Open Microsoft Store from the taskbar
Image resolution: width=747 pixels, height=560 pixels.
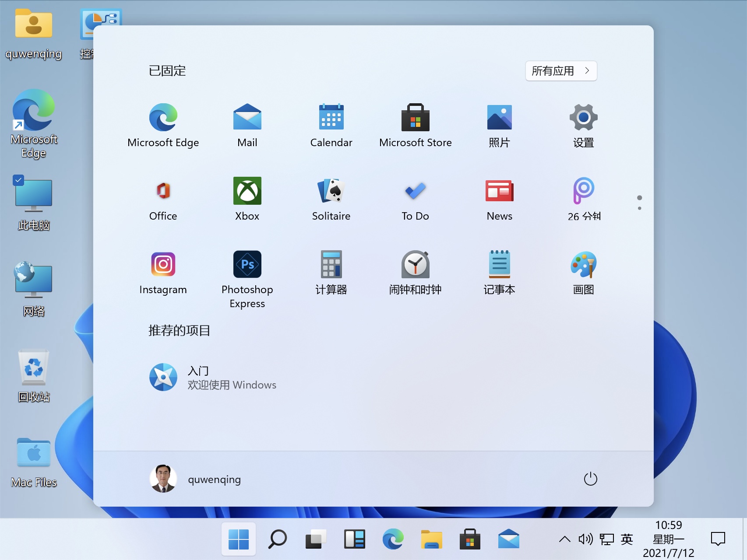[x=470, y=539]
